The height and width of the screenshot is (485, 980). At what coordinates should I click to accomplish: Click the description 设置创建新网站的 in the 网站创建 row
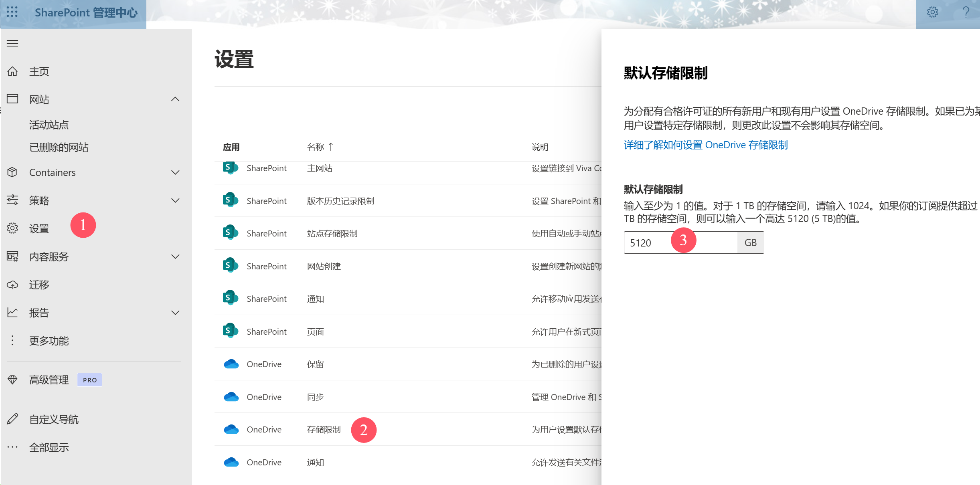coord(566,266)
